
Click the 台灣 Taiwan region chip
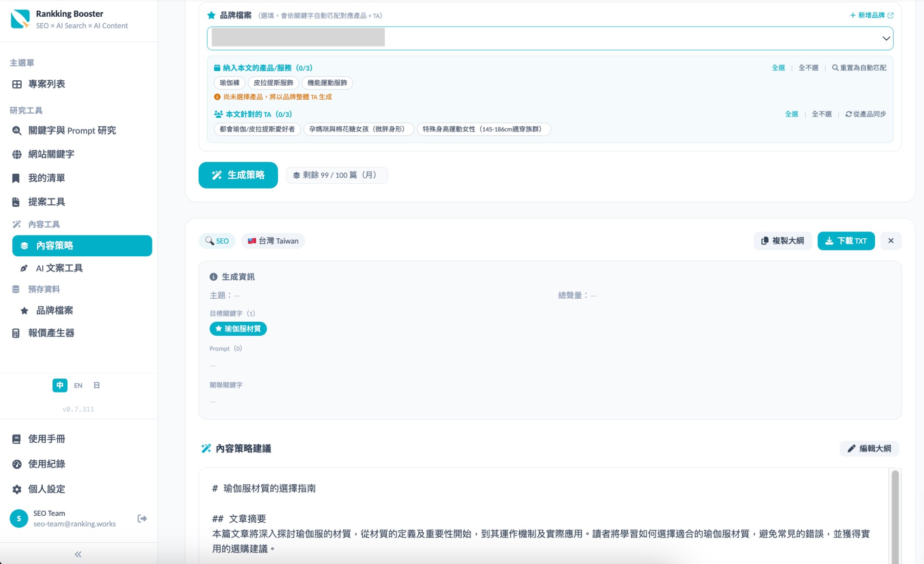click(273, 241)
